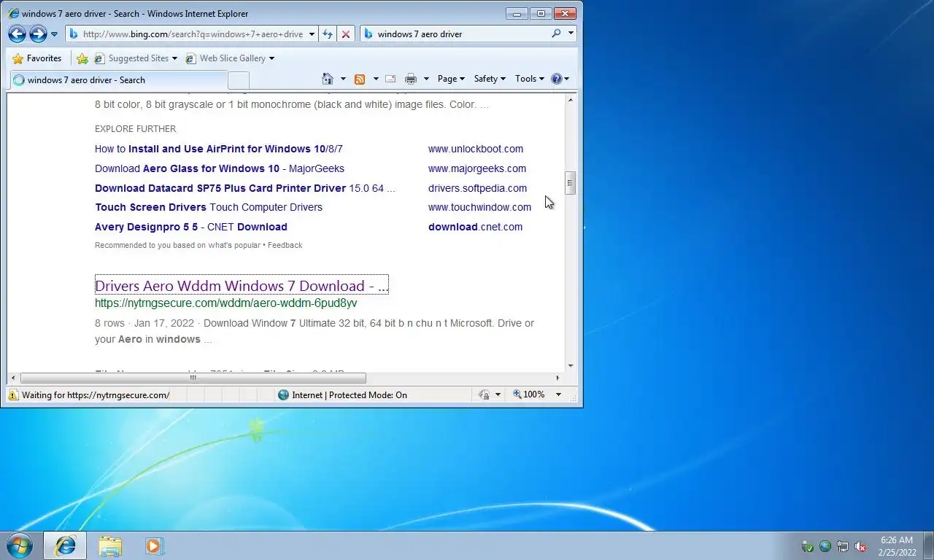
Task: Refresh the page with the Refresh icon
Action: (328, 34)
